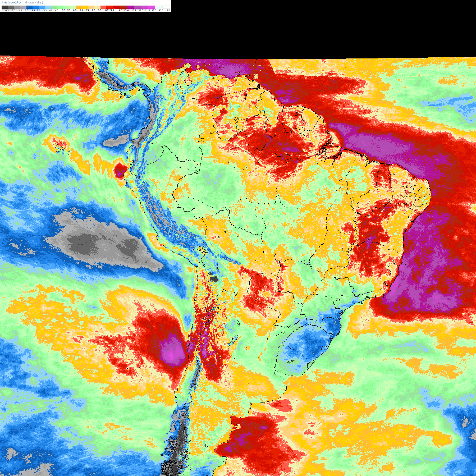Choose the 3.0 legend scale label
476x476 pixels.
pyautogui.click(x=38, y=10)
